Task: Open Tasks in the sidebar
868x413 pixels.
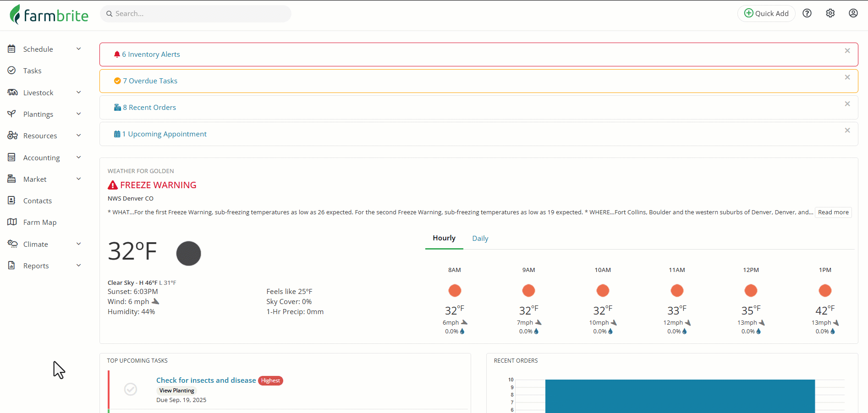Action: tap(32, 71)
